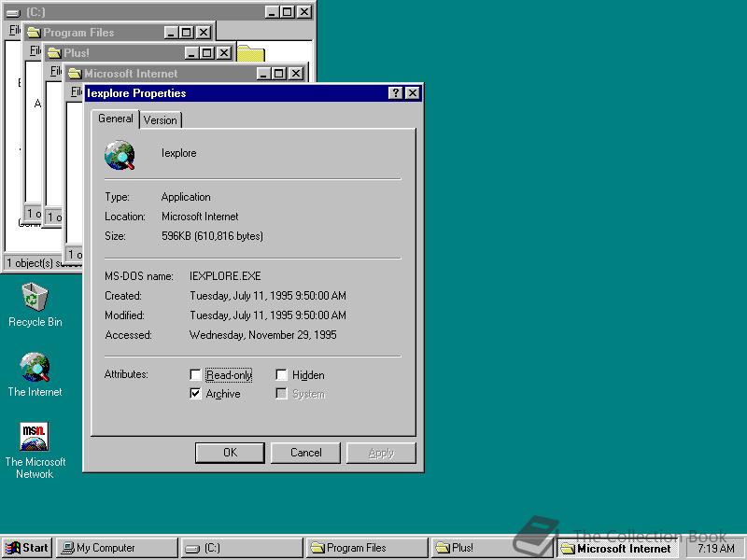Click the disabled System attribute checkbox
Image resolution: width=747 pixels, height=560 pixels.
point(282,393)
